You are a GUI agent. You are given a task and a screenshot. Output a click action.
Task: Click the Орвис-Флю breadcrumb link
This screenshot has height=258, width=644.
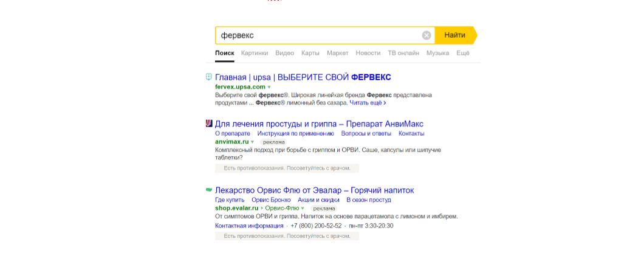click(282, 208)
